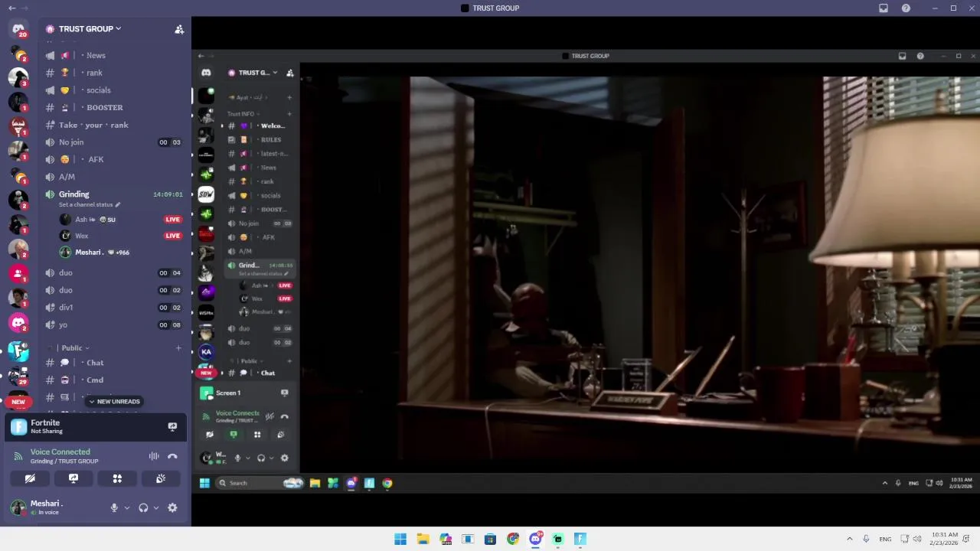
Task: Open microphone input options chevron
Action: (x=127, y=507)
